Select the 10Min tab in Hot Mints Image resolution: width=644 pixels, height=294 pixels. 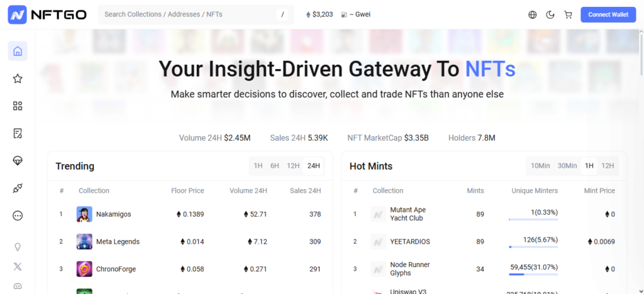coord(540,166)
